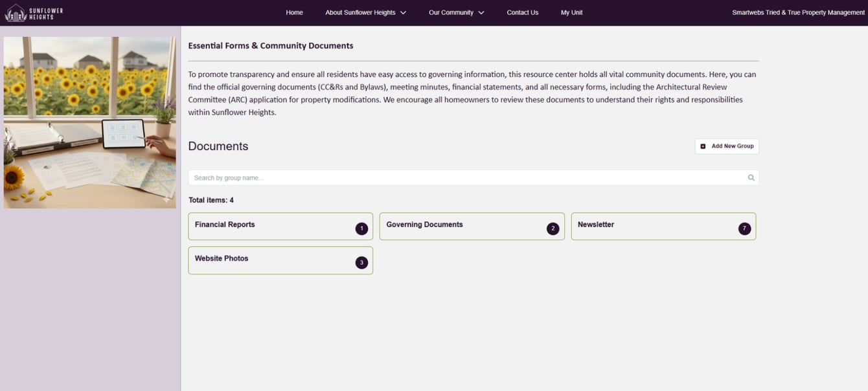Viewport: 868px width, 391px height.
Task: Click the Total items: 4 text
Action: tap(211, 200)
